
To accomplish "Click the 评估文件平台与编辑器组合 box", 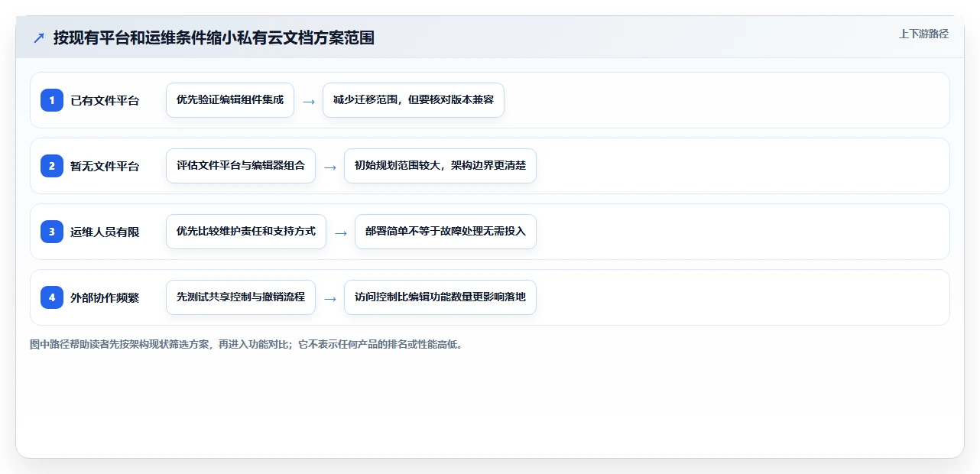I will 241,166.
